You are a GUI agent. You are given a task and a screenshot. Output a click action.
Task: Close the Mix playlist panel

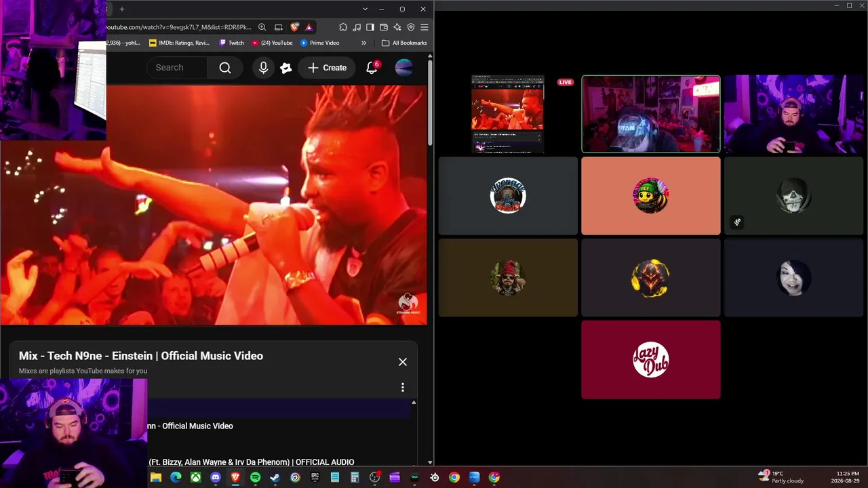(403, 362)
